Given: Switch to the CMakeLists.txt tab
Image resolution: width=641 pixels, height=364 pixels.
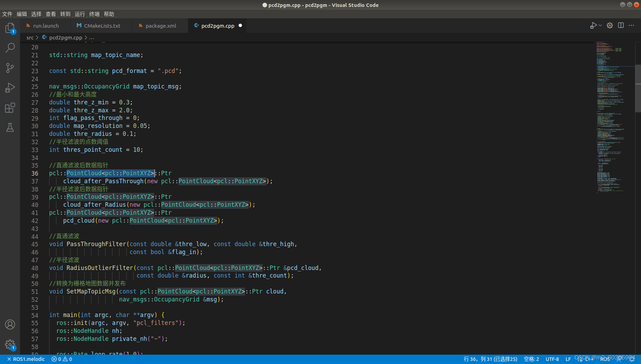Looking at the screenshot, I should pos(102,26).
